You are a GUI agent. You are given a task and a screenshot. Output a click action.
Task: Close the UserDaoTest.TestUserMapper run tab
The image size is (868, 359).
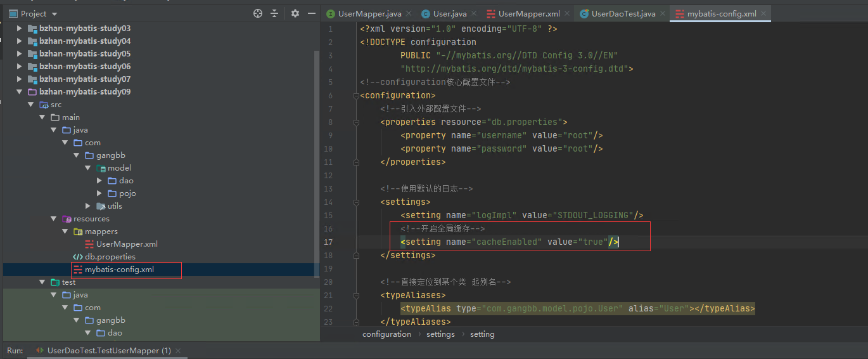tap(178, 351)
